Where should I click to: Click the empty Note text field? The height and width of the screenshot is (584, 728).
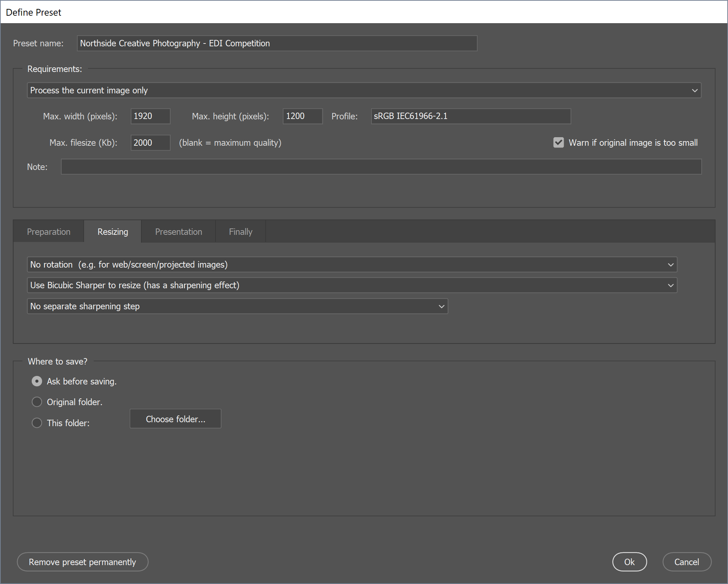381,167
